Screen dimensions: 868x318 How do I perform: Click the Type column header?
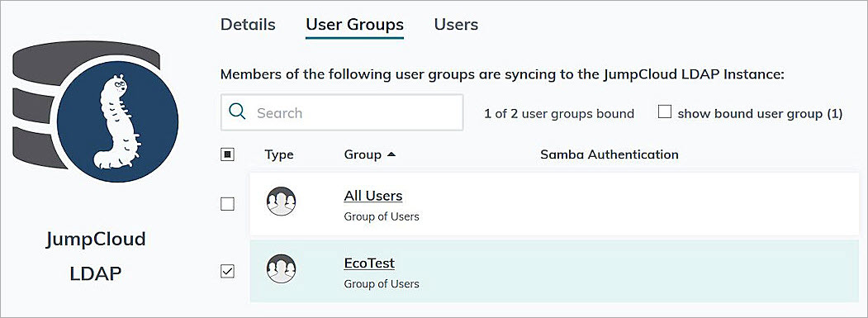click(x=279, y=154)
